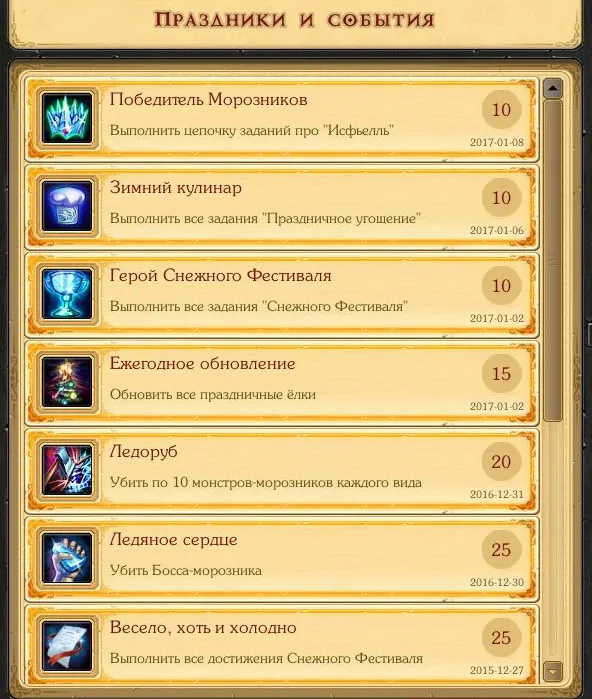Open the festive tree icon of Ежегодное обновление
The image size is (592, 699).
pyautogui.click(x=67, y=382)
